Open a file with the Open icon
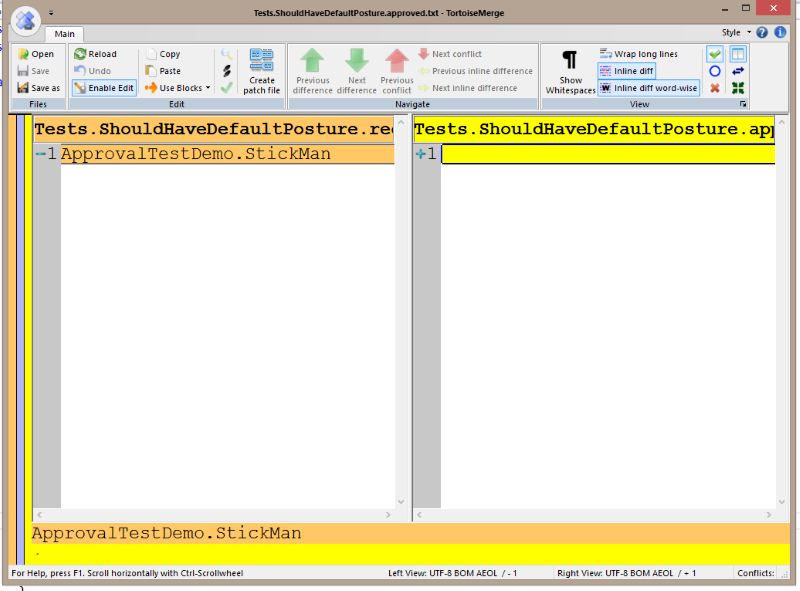Screen dimensions: 800x591 [35, 53]
